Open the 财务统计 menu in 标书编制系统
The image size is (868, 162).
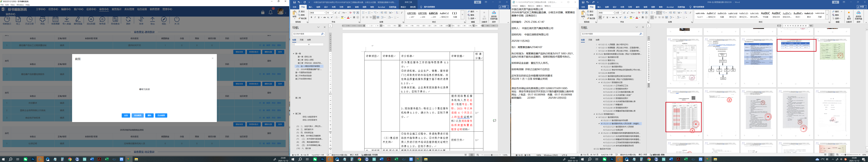click(117, 9)
